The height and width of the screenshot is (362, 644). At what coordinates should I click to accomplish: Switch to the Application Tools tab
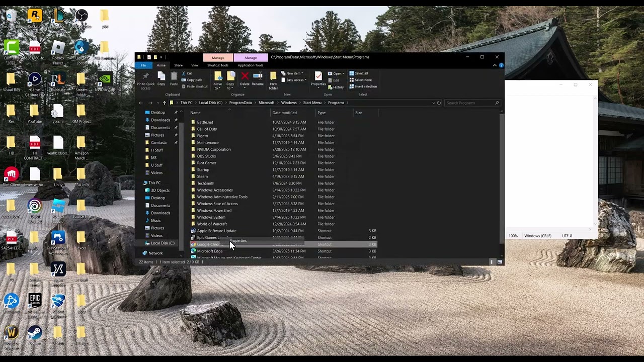coord(251,65)
